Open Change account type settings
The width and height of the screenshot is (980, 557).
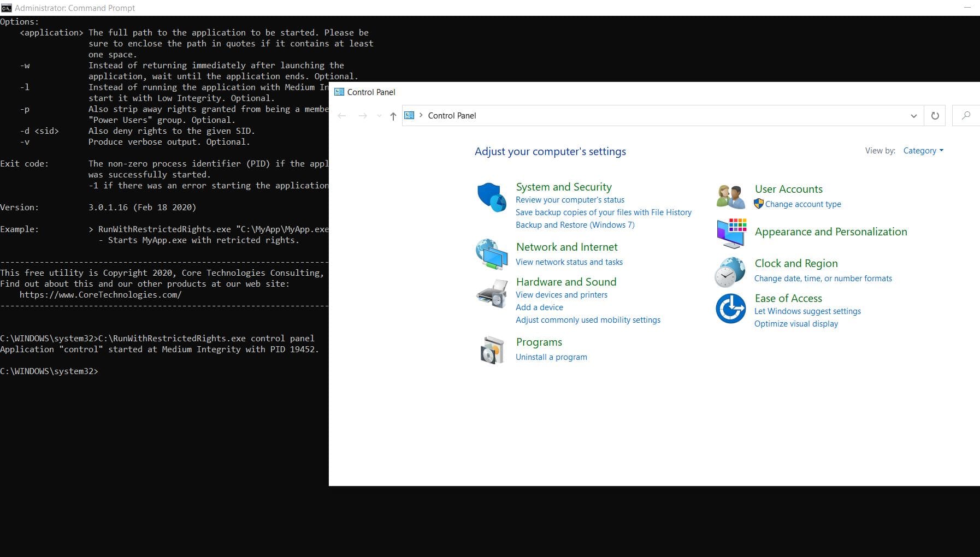coord(803,204)
